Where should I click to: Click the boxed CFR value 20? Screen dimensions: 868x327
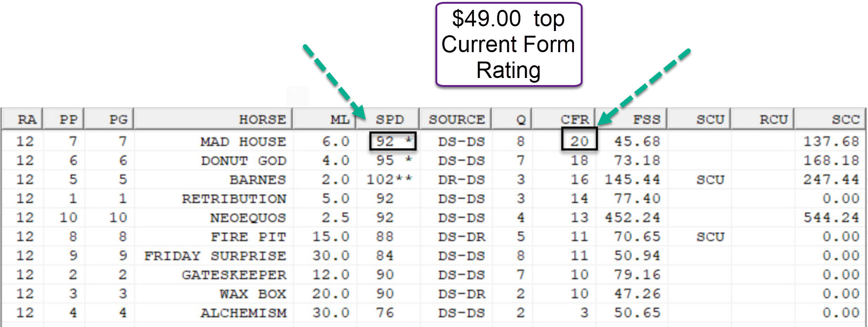(x=579, y=141)
